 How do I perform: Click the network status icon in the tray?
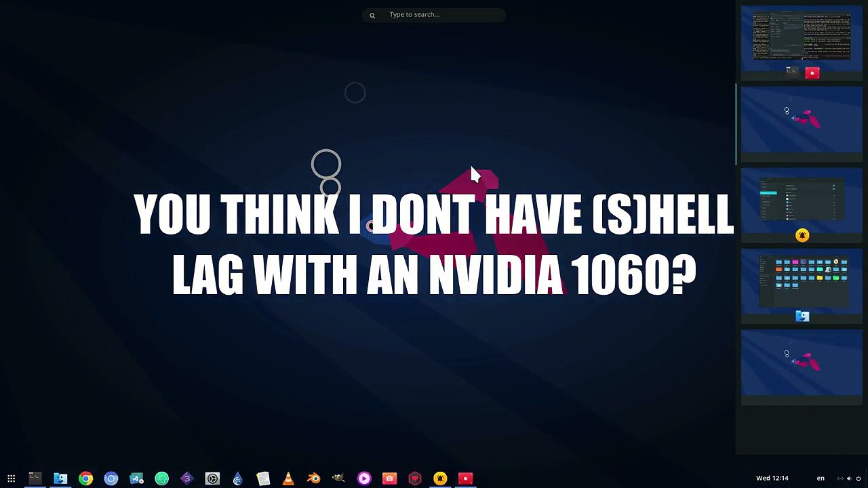pyautogui.click(x=840, y=479)
